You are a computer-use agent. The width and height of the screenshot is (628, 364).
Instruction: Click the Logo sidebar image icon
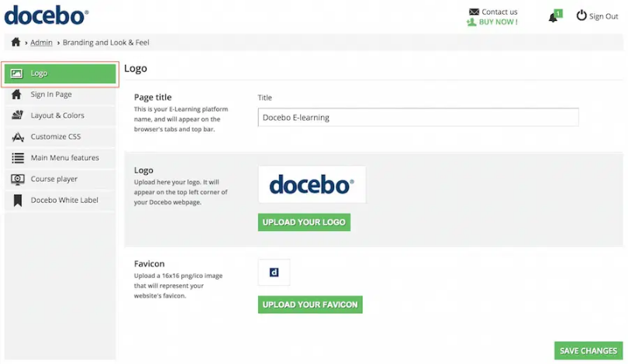click(16, 74)
